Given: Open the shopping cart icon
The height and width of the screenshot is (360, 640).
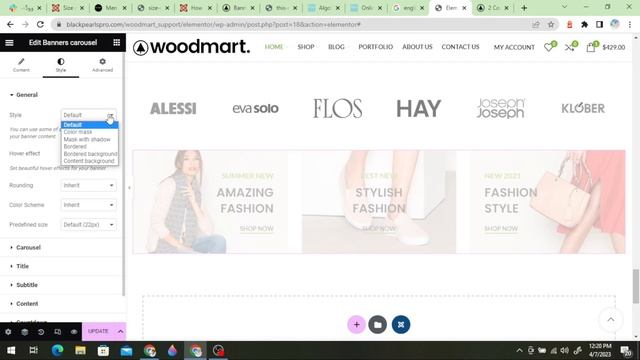Looking at the screenshot, I should click(591, 47).
